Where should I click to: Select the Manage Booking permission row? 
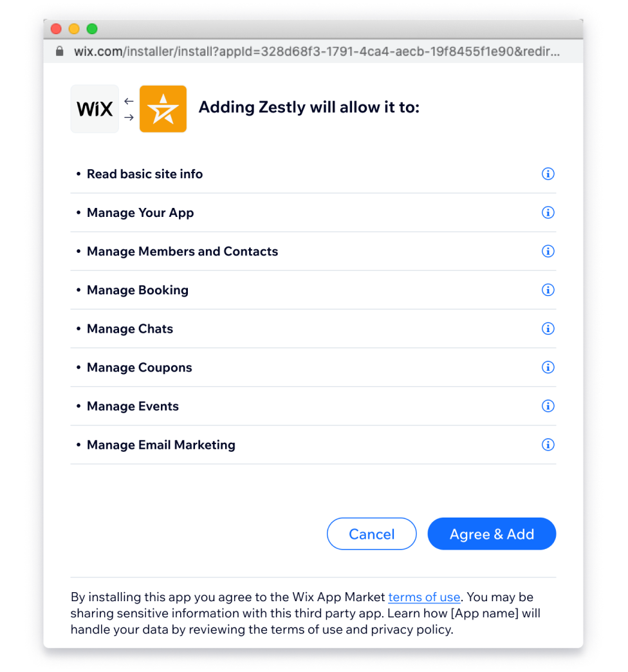point(313,290)
